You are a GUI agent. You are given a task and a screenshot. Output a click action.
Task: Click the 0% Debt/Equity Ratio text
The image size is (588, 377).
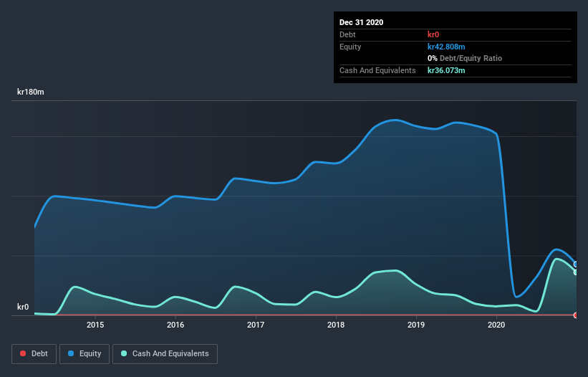click(x=465, y=59)
